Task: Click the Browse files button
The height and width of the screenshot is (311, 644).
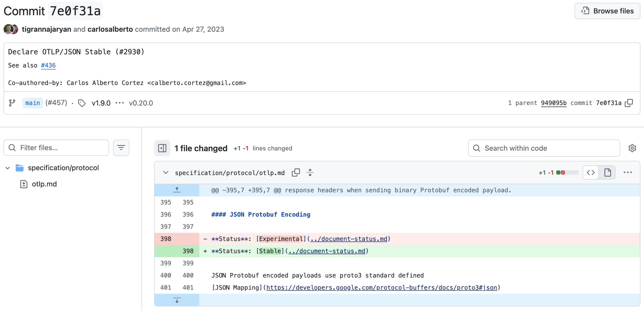Action: [607, 11]
